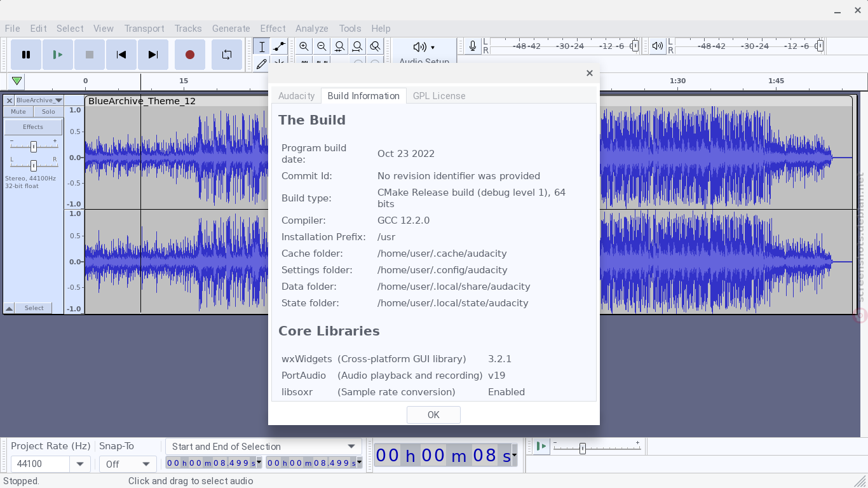Click the track Select button
The image size is (868, 488).
(34, 308)
